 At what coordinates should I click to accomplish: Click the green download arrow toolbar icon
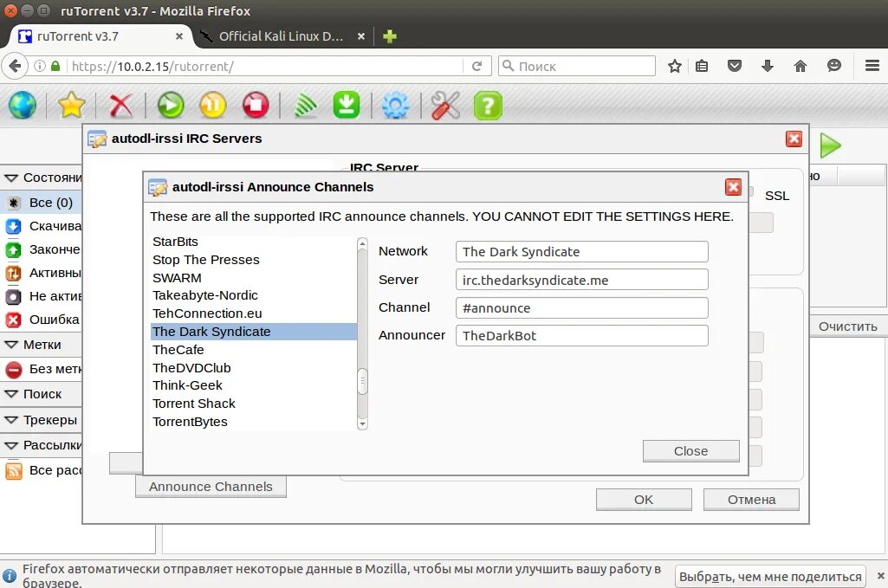point(346,106)
